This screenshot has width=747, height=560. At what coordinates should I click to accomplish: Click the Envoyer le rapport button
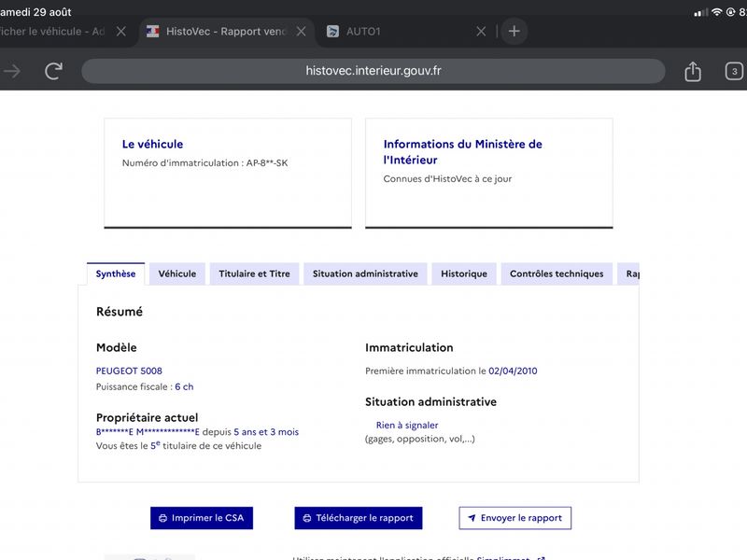coord(515,518)
